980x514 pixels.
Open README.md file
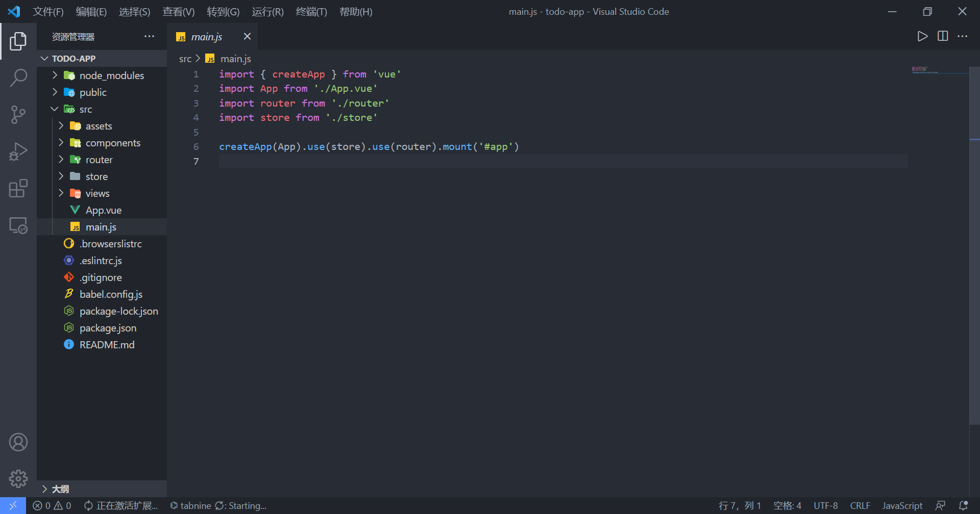102,345
